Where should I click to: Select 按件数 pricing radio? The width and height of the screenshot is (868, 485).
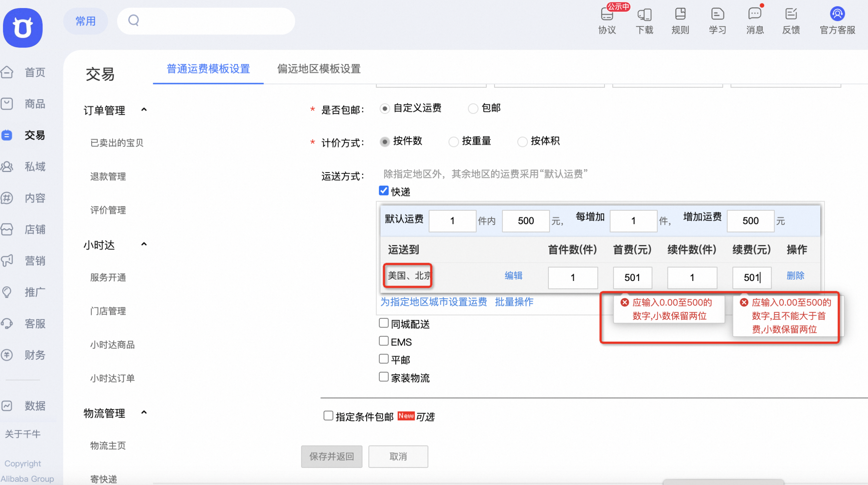coord(385,141)
